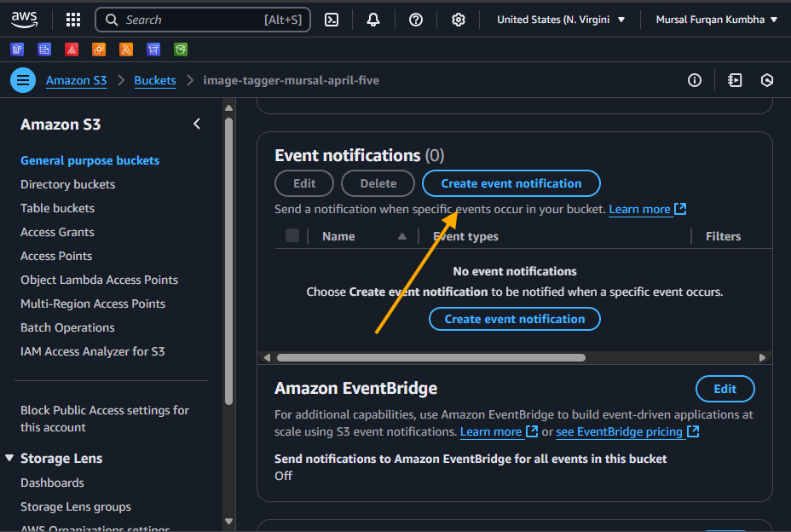Click sidebar scroll down arrow
Screen dimensions: 791x532
[228, 522]
